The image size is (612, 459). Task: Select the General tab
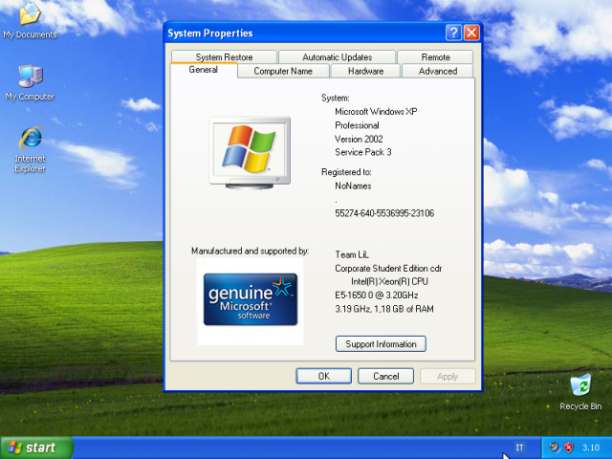coord(203,70)
